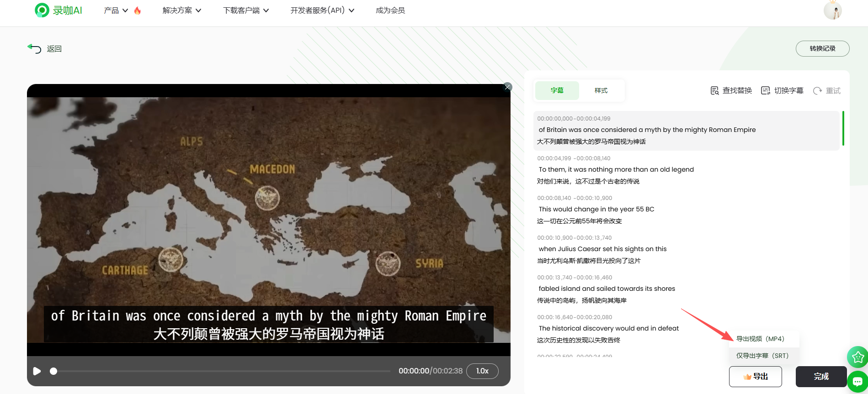Click translation '这一切在公元前55年将会改变'

[579, 221]
